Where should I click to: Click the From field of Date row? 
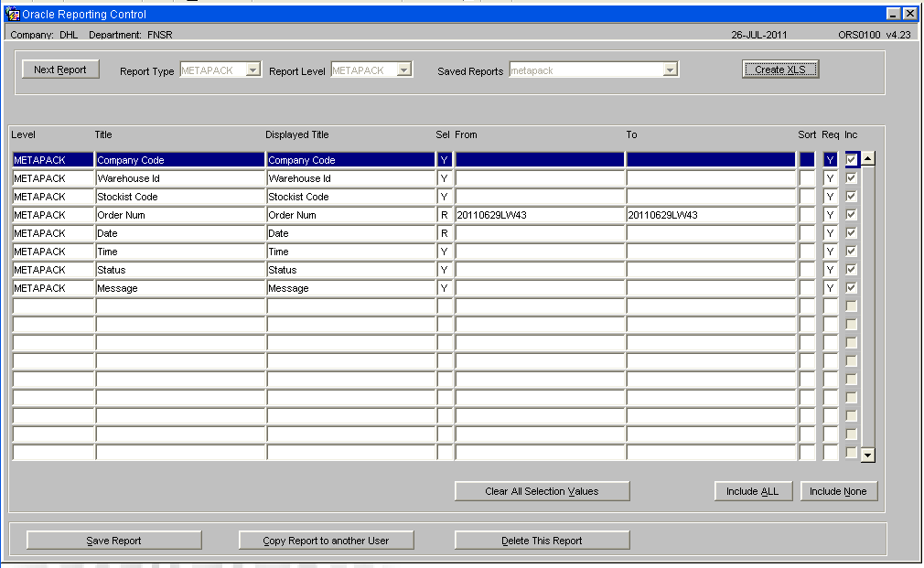coord(539,233)
